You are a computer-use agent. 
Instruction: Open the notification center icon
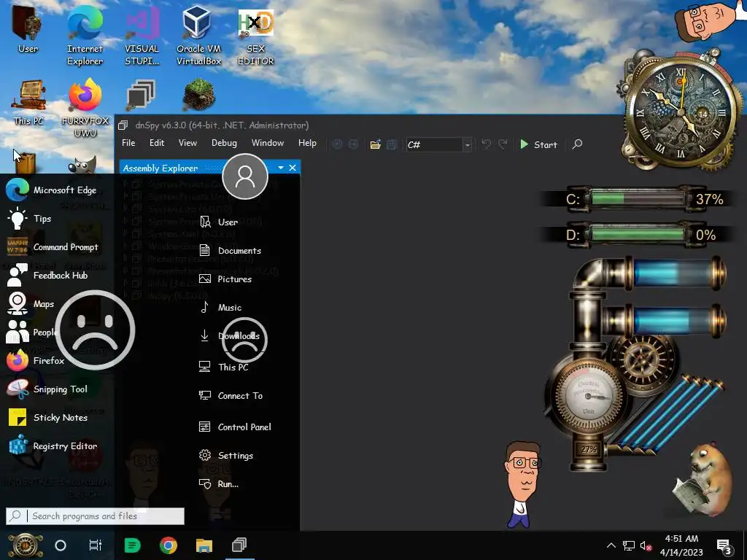tap(724, 546)
